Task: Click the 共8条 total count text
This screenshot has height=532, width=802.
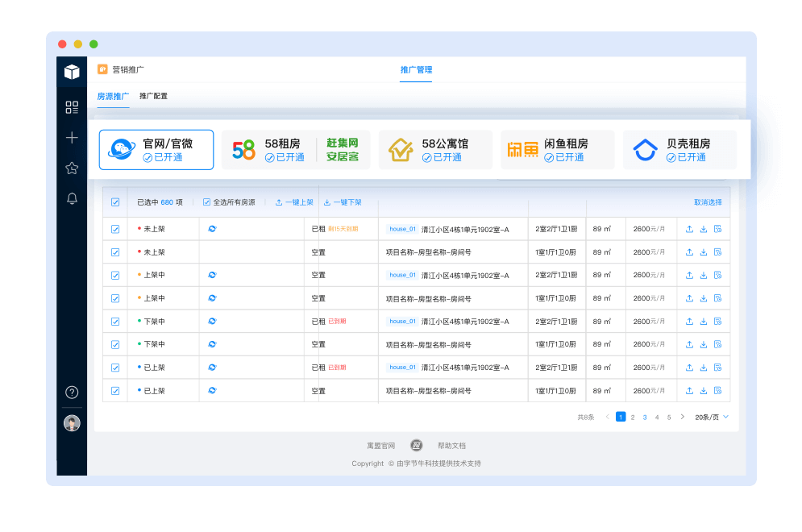Action: tap(586, 417)
